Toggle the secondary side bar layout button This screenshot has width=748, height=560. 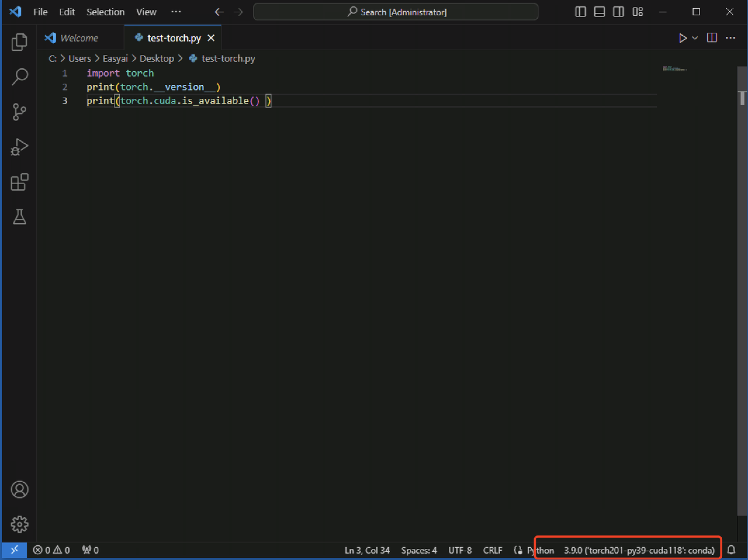point(618,12)
